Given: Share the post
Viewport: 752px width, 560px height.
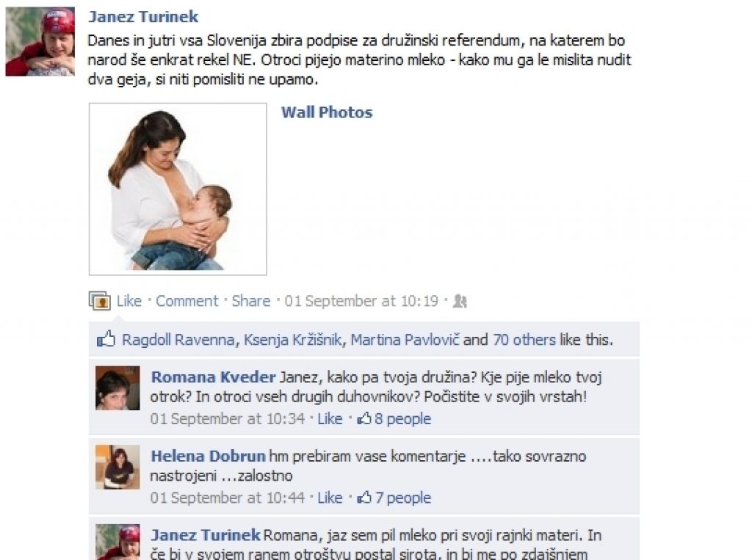Looking at the screenshot, I should click(x=251, y=301).
